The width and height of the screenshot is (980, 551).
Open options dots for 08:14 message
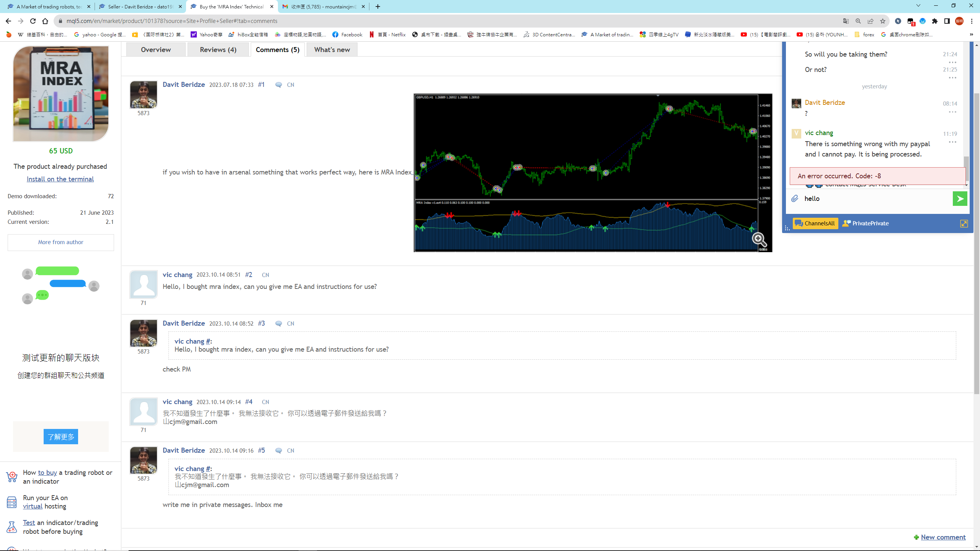952,112
